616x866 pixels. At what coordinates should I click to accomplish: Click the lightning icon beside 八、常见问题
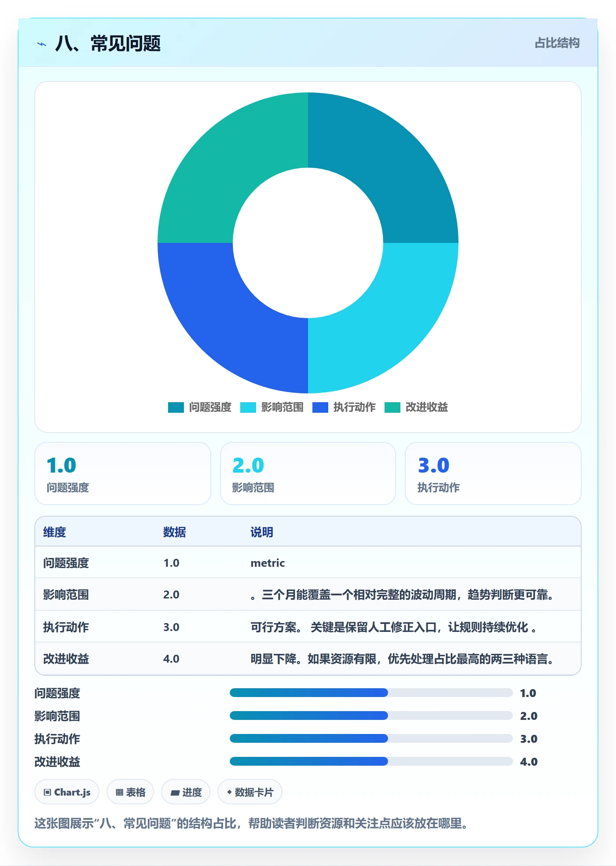tap(42, 44)
